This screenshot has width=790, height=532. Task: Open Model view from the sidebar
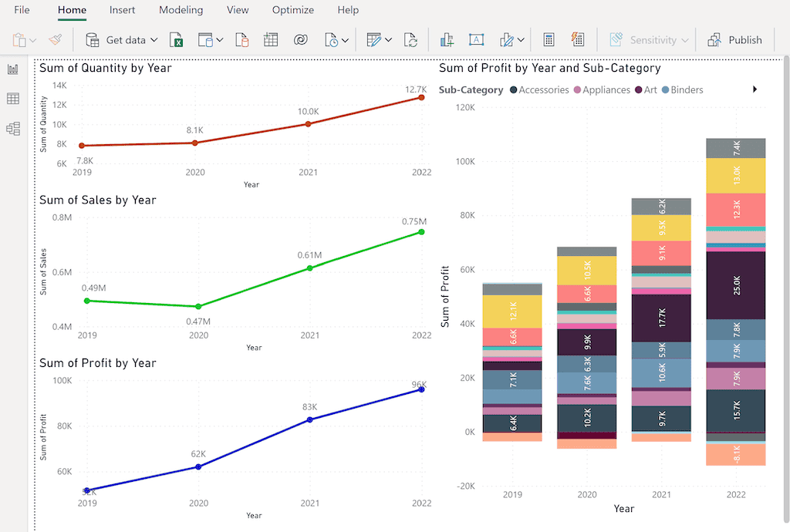tap(12, 128)
